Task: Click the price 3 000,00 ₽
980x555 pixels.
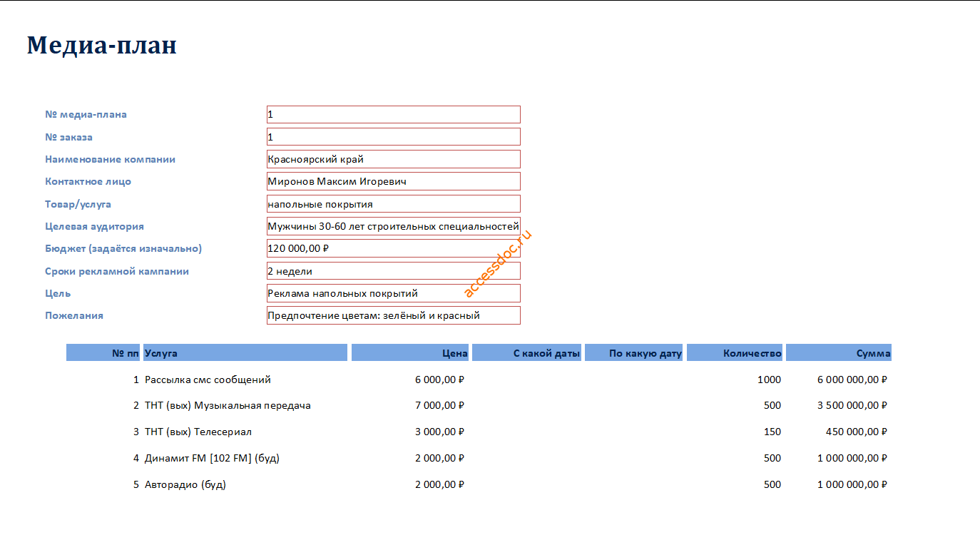Action: 439,432
